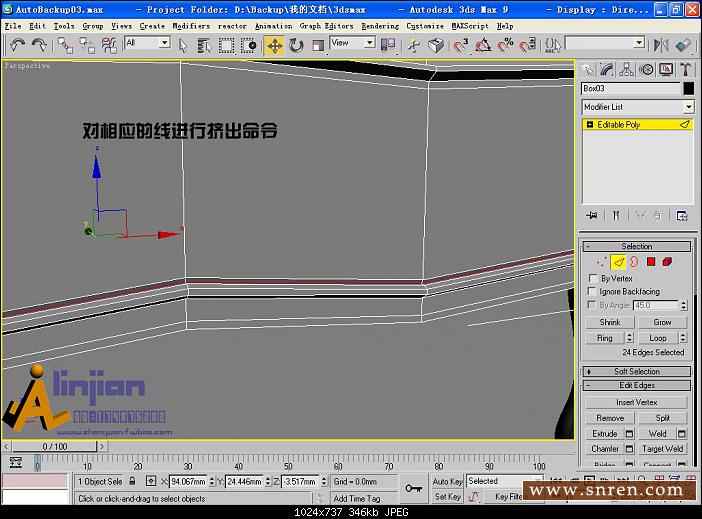
Task: Open the named selection sets dropdown
Action: coord(605,43)
